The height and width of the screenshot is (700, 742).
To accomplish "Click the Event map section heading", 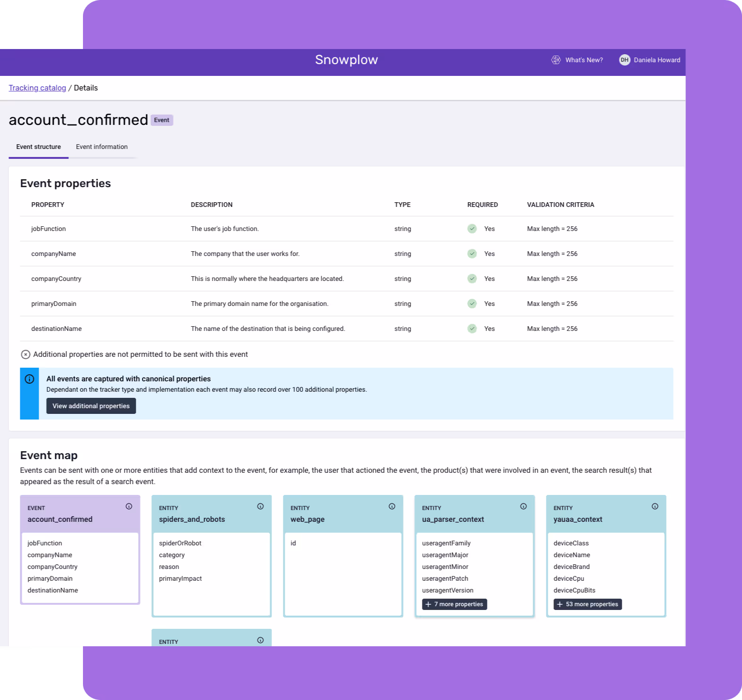I will tap(49, 455).
